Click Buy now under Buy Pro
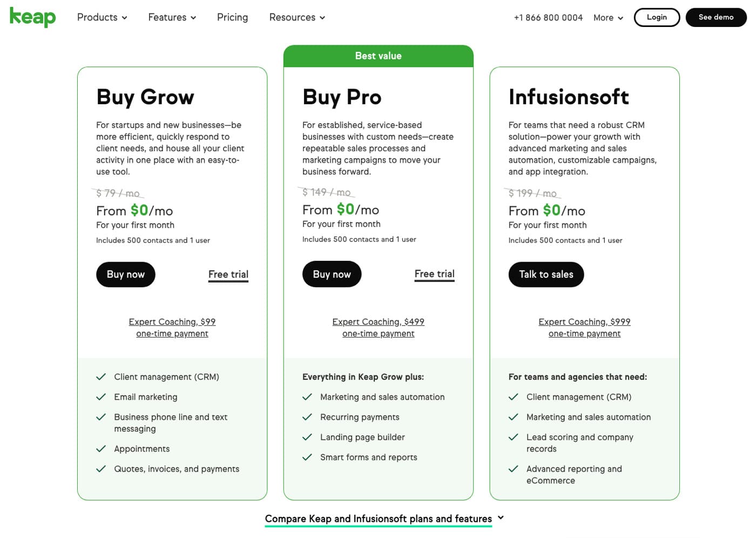The image size is (756, 538). point(332,274)
